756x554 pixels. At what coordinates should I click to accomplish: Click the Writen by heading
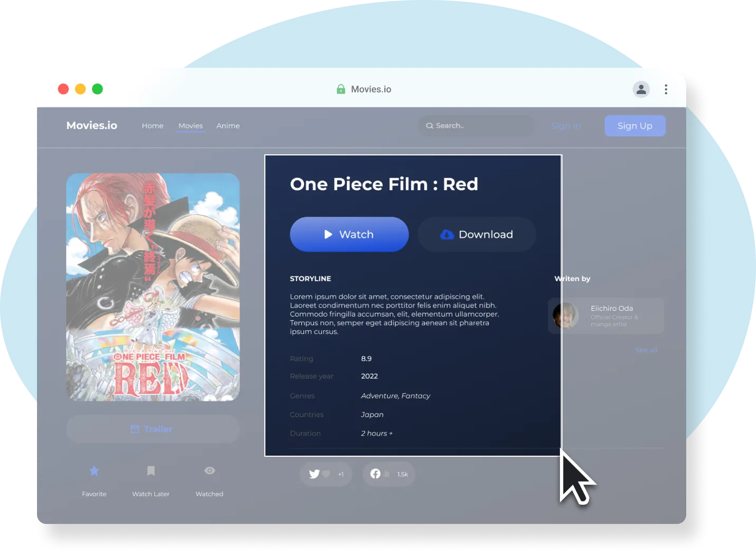pos(573,279)
